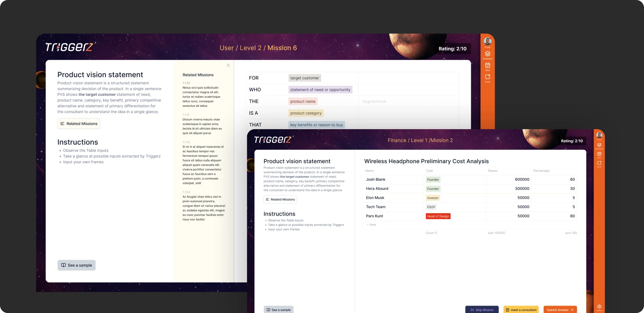Click the input cell beside target customer
This screenshot has height=313, width=644.
(408, 78)
